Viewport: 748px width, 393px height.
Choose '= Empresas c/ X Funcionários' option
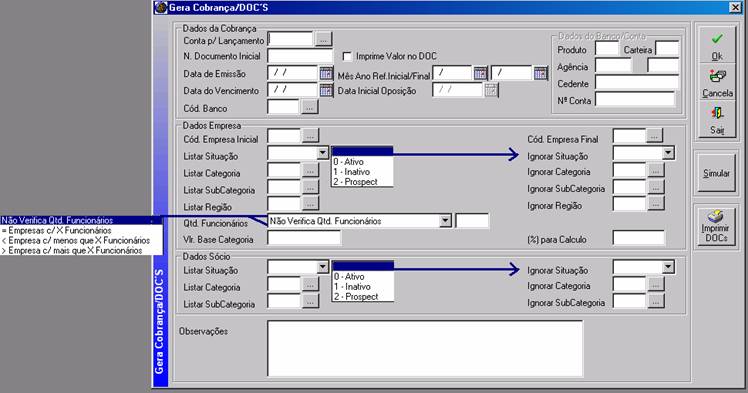tap(81, 230)
